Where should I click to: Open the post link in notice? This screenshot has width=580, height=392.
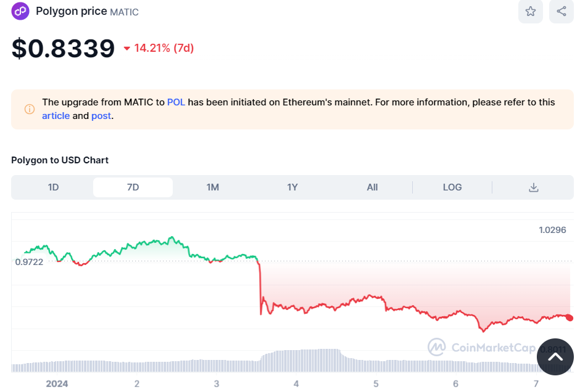tap(101, 116)
